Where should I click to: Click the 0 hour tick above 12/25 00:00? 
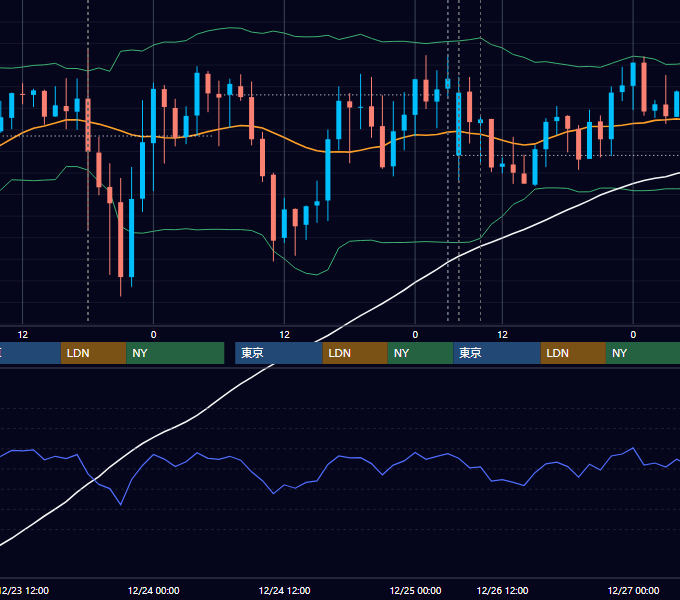(x=415, y=335)
